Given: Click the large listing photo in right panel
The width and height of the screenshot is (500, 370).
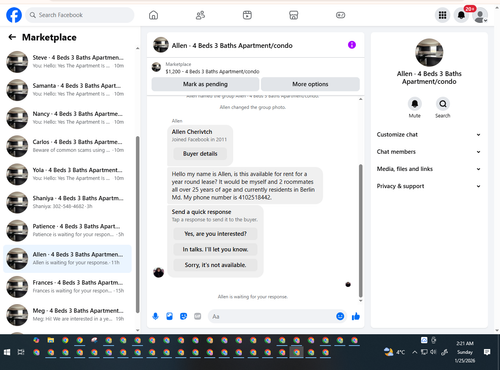Looking at the screenshot, I should [x=429, y=52].
